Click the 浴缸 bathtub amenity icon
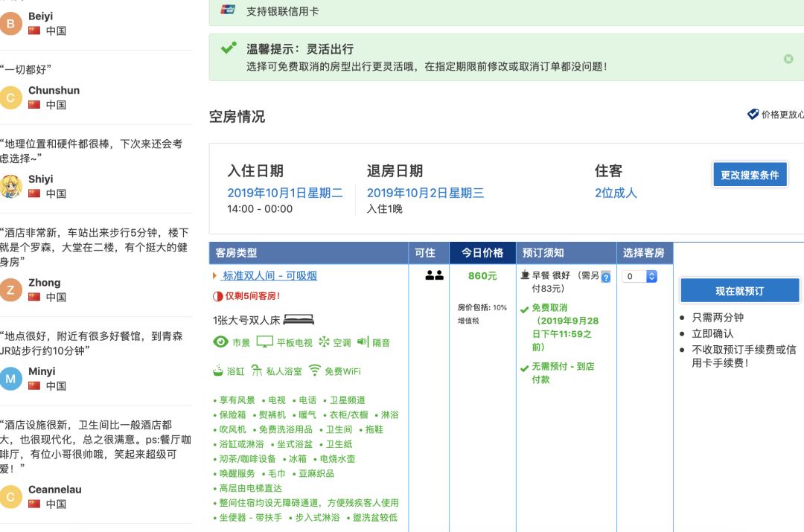Image resolution: width=804 pixels, height=532 pixels. (218, 370)
